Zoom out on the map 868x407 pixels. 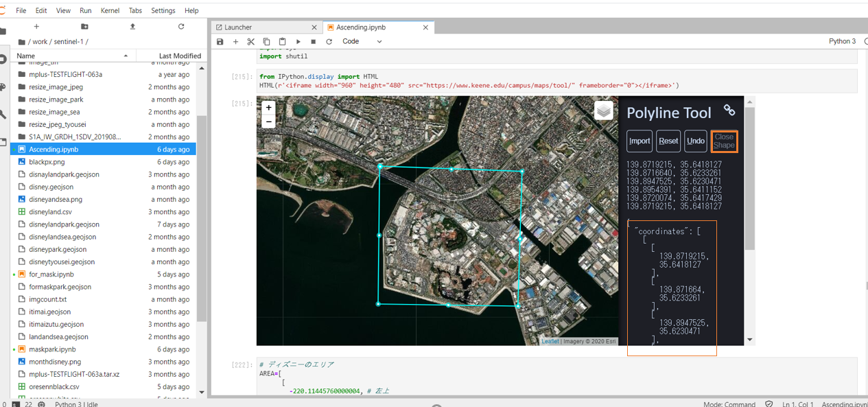tap(268, 121)
